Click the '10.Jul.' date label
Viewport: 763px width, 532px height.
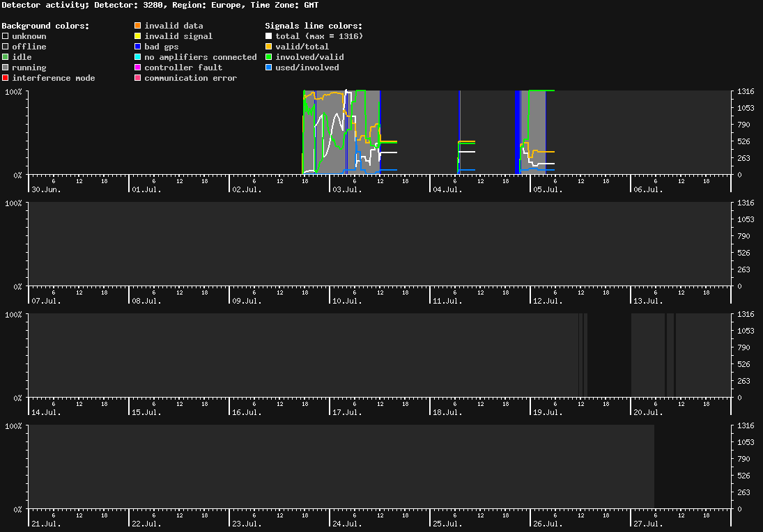347,301
